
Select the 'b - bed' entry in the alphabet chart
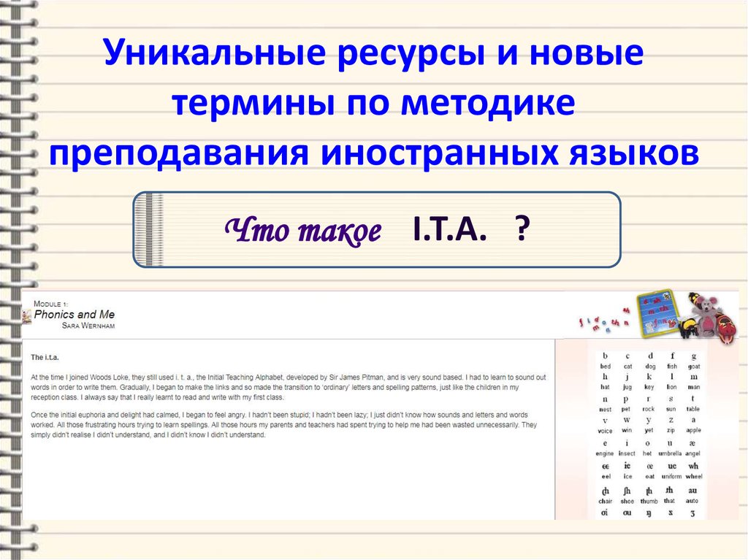click(x=605, y=360)
